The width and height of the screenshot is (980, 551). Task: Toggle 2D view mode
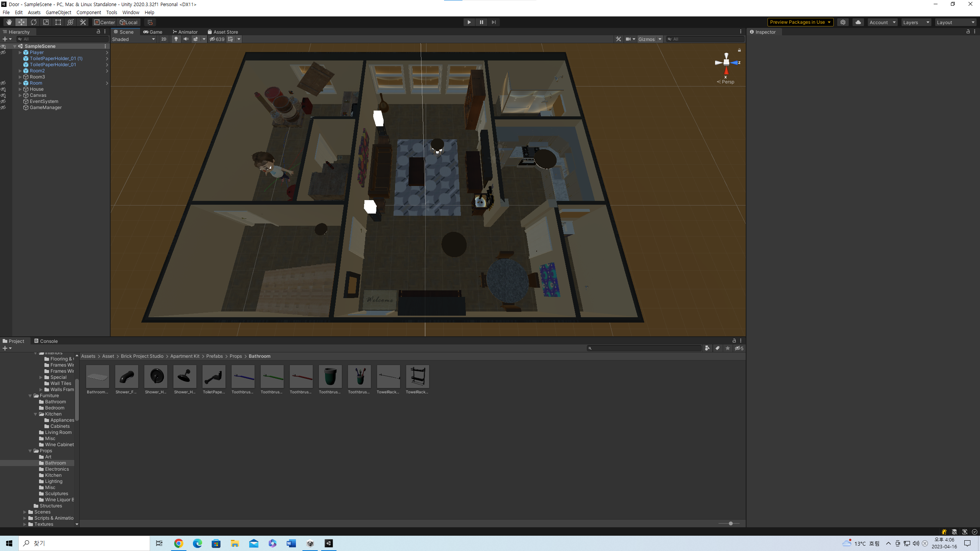164,39
